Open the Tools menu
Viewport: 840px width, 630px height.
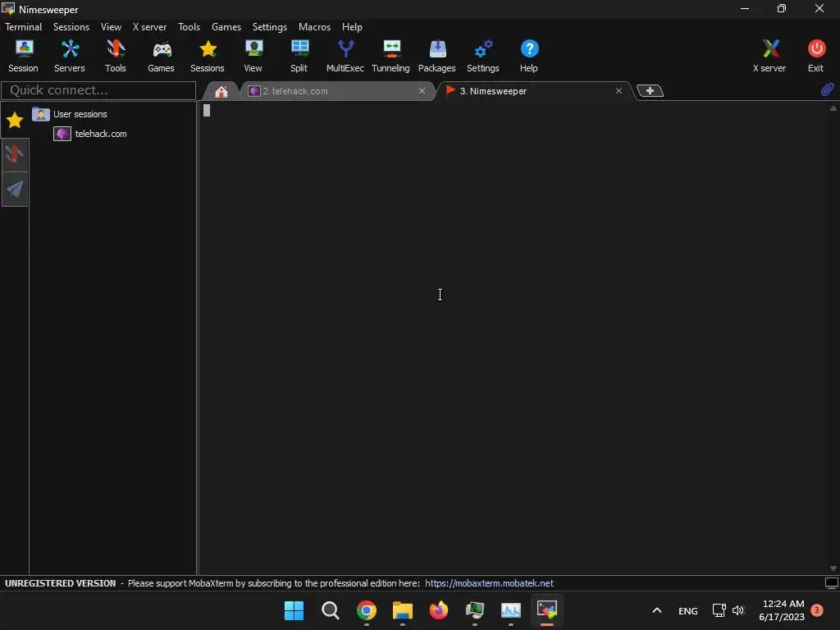(189, 27)
